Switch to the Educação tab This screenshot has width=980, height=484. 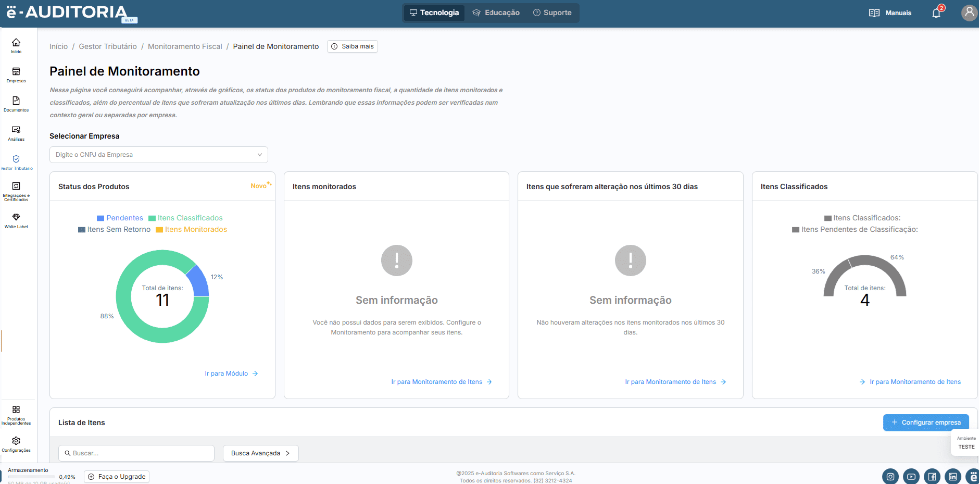tap(496, 13)
